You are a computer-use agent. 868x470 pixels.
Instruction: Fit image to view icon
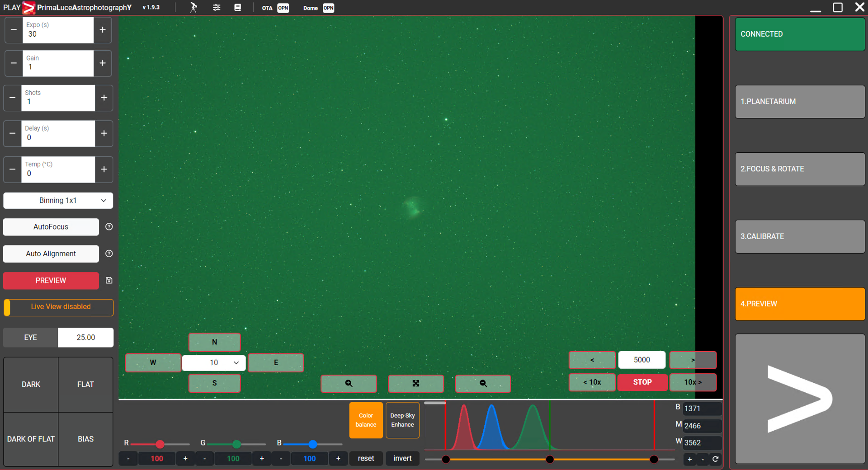tap(416, 383)
